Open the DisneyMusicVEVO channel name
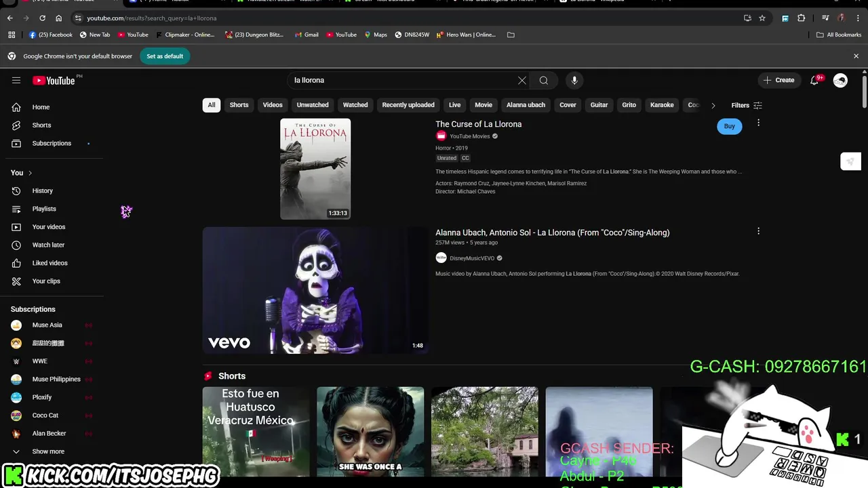Image resolution: width=868 pixels, height=488 pixels. pos(472,258)
